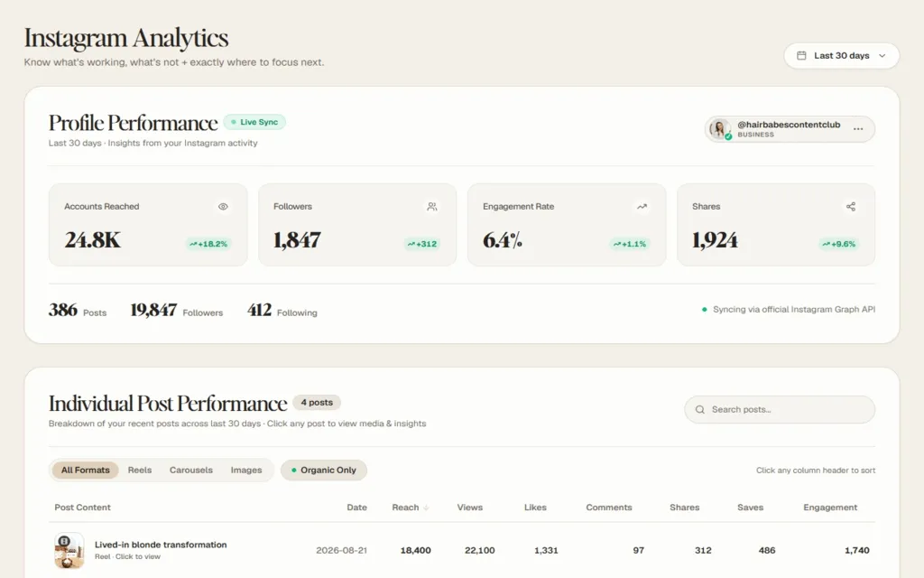The width and height of the screenshot is (924, 578).
Task: Click the 386 Posts count
Action: [x=78, y=311]
